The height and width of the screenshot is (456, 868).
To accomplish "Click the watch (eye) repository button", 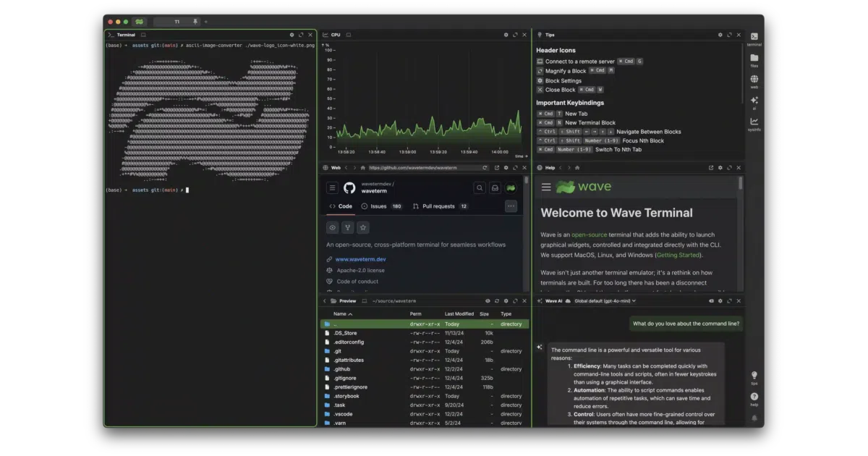I will click(333, 227).
